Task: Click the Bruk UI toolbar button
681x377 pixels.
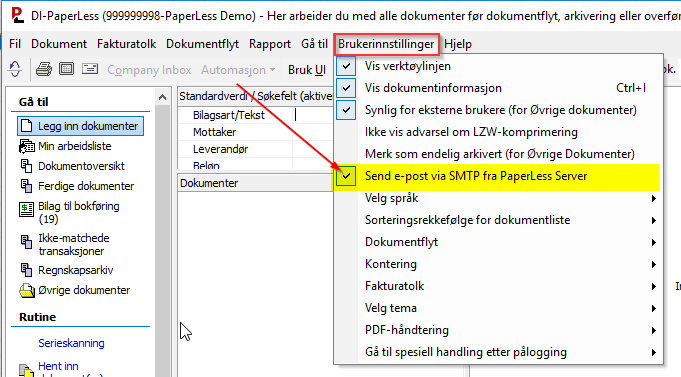Action: [307, 69]
